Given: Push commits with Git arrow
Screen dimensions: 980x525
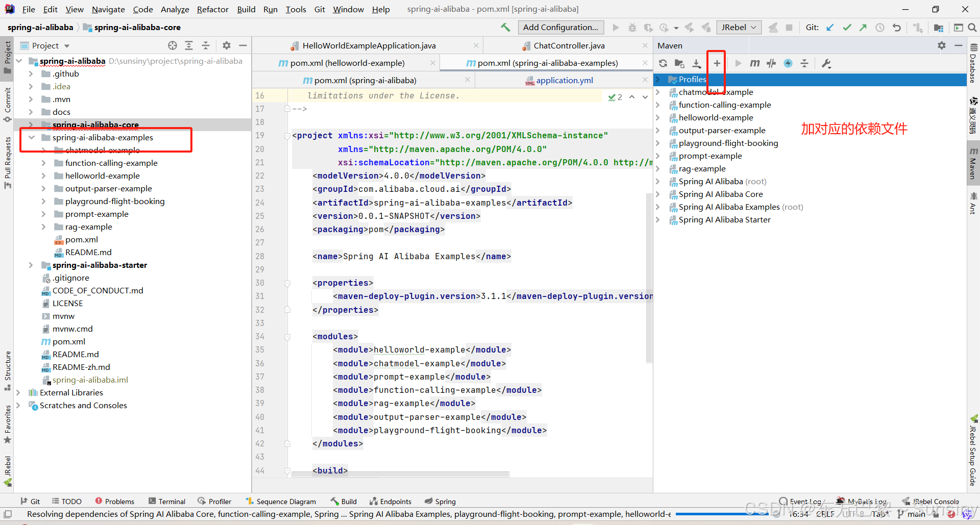Looking at the screenshot, I should 863,28.
